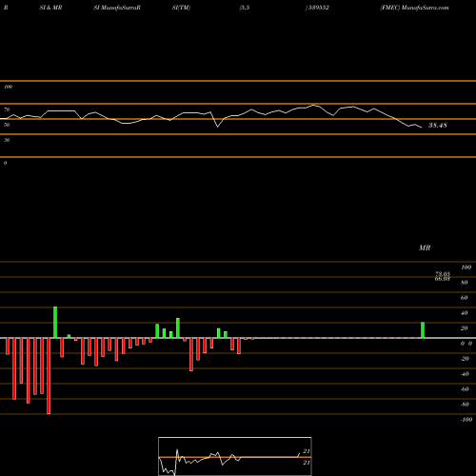Click the 'SI(TM)' header label

click(x=181, y=8)
